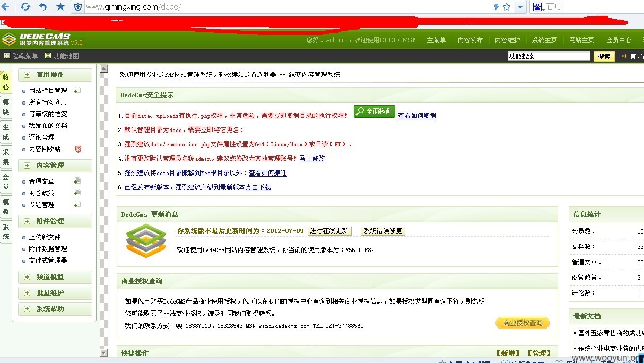Collapse the 内容管理 section

[x=55, y=166]
